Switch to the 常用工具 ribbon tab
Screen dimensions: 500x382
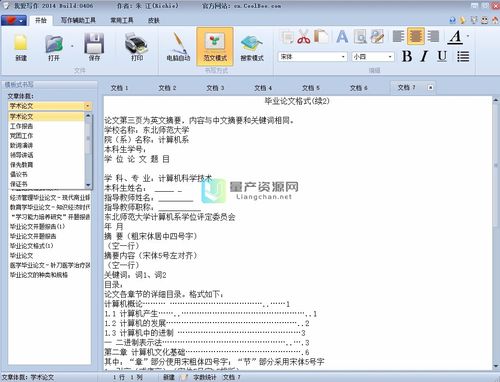point(122,21)
